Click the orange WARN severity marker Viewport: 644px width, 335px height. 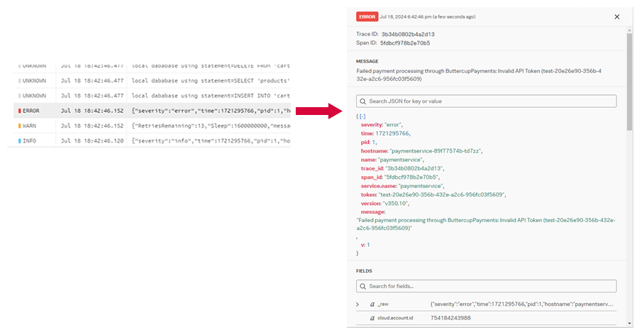pos(20,126)
